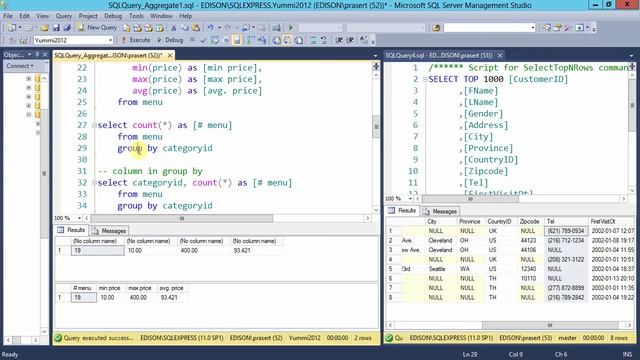Click Uncomment selected lines icon

click(324, 40)
